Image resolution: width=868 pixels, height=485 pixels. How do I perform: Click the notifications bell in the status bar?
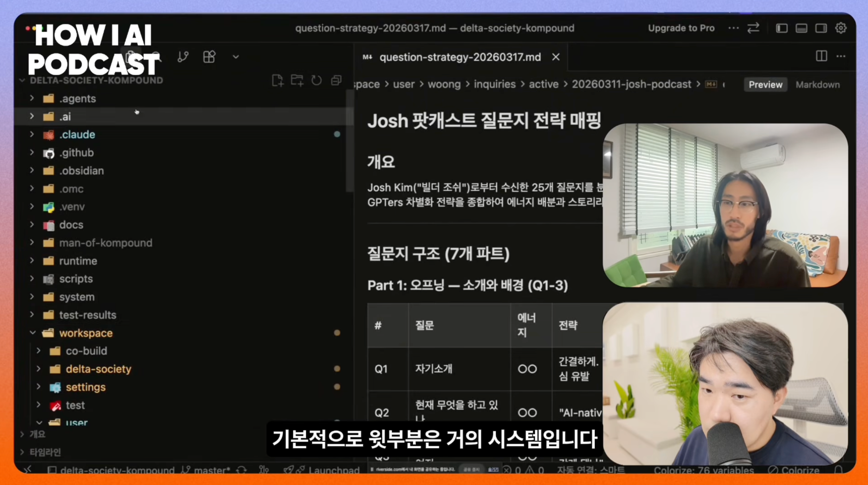click(x=839, y=470)
